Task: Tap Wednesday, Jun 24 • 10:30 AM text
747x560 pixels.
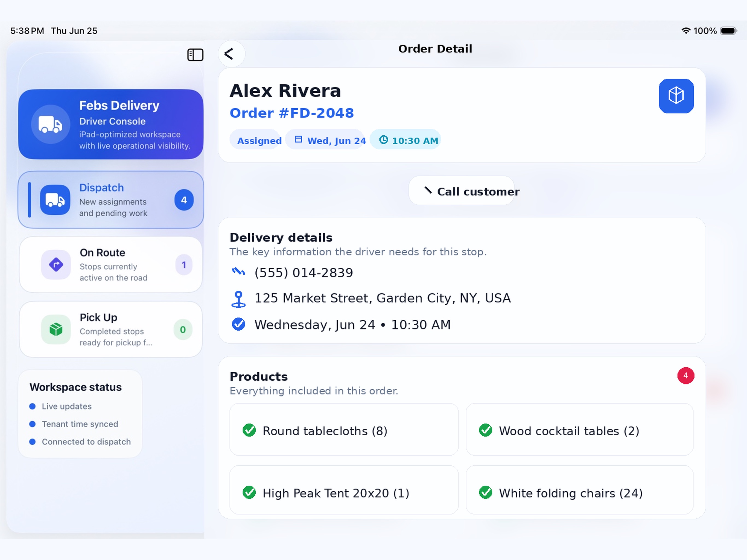Action: 352,325
